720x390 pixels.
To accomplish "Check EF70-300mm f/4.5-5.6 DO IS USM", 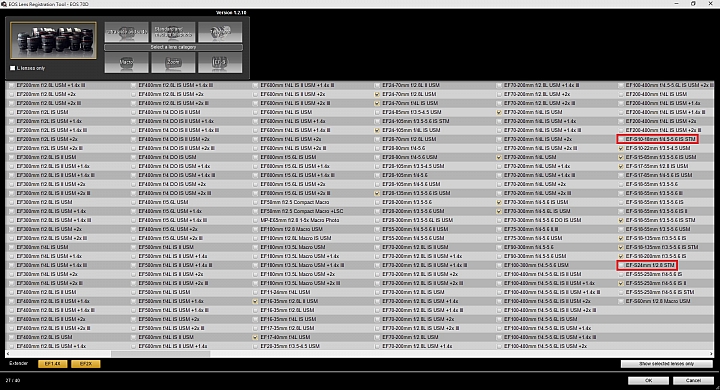I will pyautogui.click(x=499, y=220).
